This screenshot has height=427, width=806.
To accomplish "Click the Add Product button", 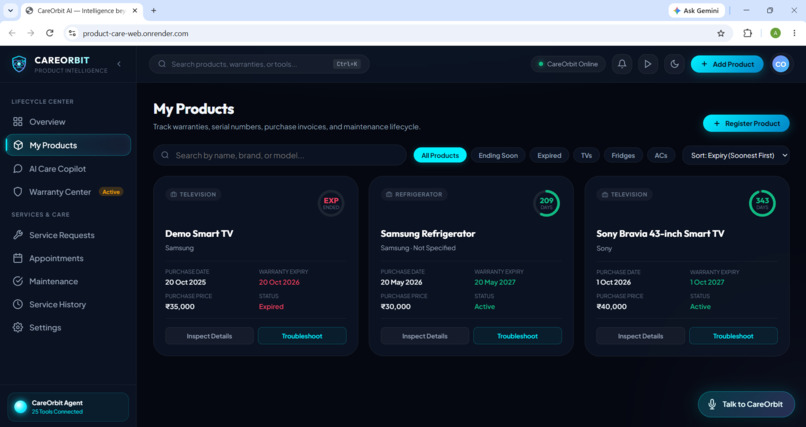I will pyautogui.click(x=727, y=64).
